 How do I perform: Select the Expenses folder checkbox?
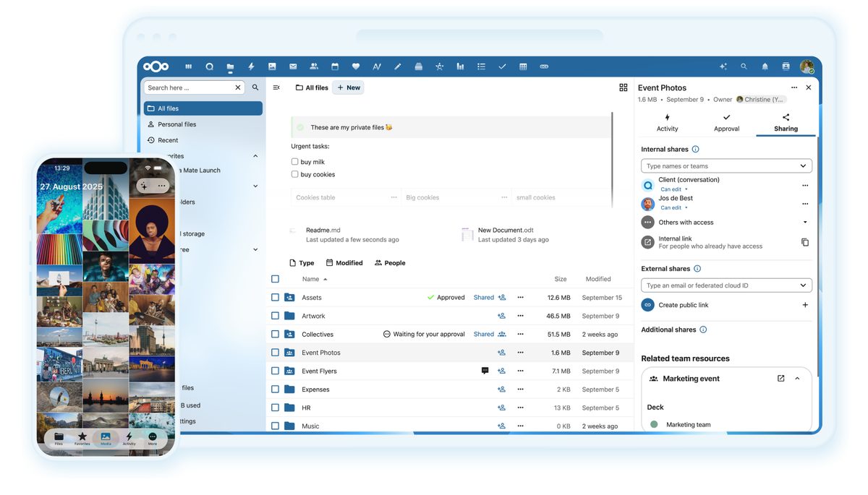tap(275, 389)
